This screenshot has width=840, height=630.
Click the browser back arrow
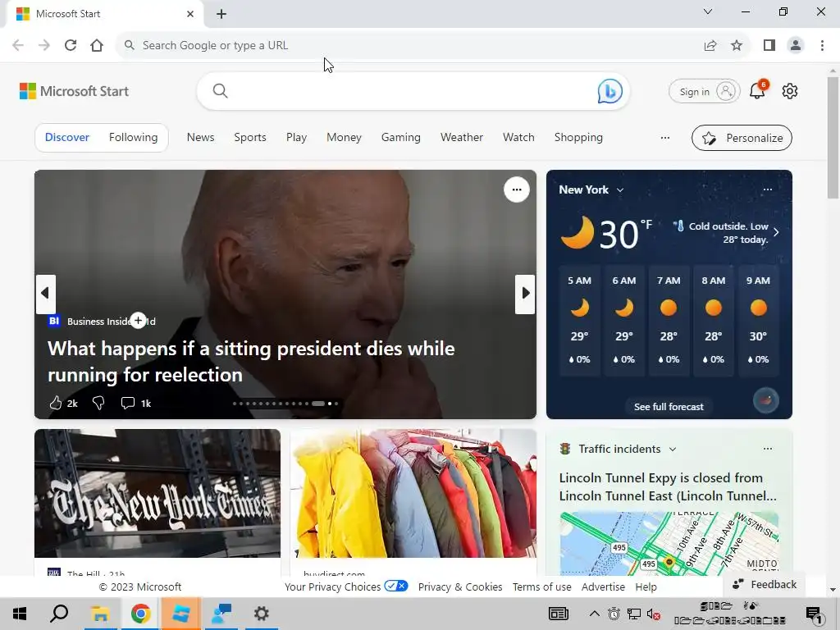pyautogui.click(x=18, y=46)
